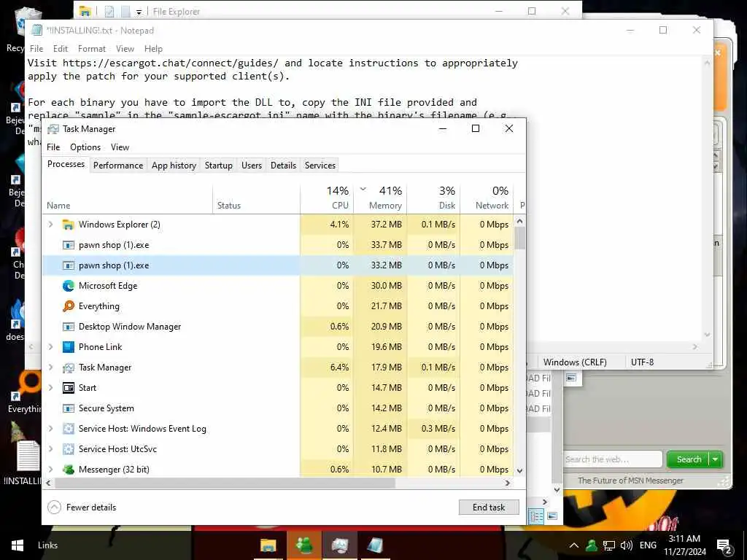Open Task Manager Options menu

[85, 147]
